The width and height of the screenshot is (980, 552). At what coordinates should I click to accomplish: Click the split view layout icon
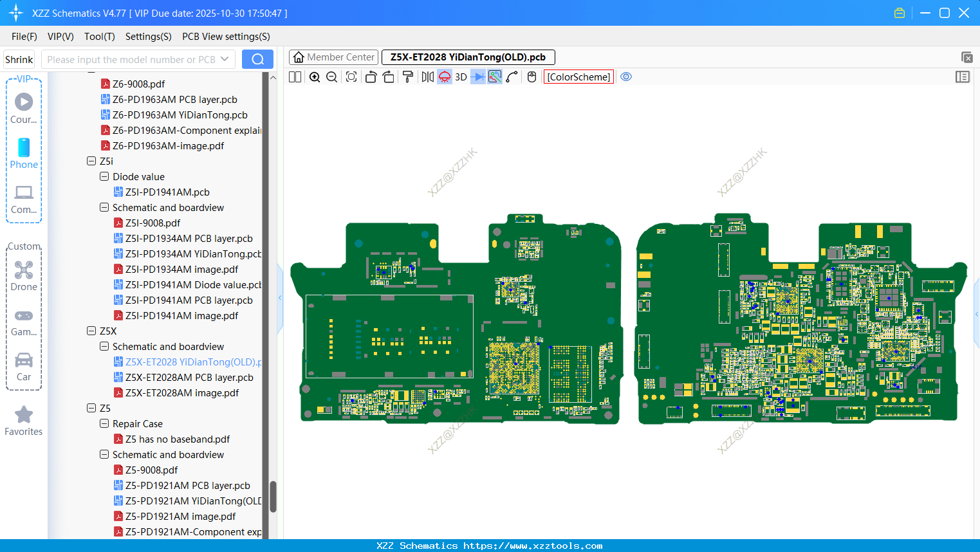(295, 77)
